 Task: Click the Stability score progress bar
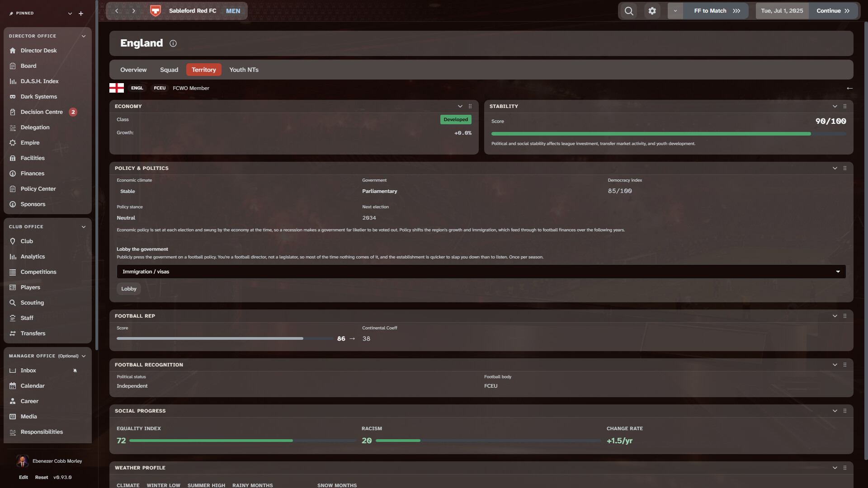pyautogui.click(x=669, y=134)
